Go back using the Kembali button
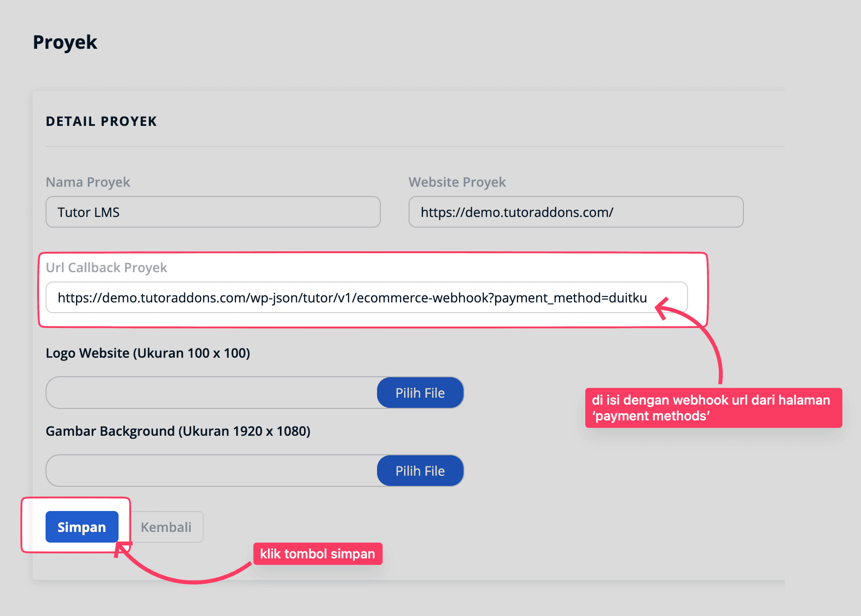This screenshot has width=861, height=616. (166, 527)
